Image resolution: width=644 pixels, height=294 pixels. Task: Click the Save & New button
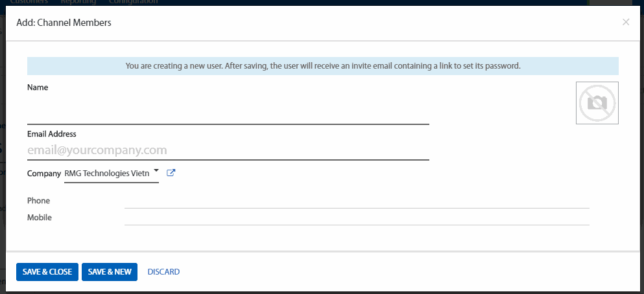[110, 272]
